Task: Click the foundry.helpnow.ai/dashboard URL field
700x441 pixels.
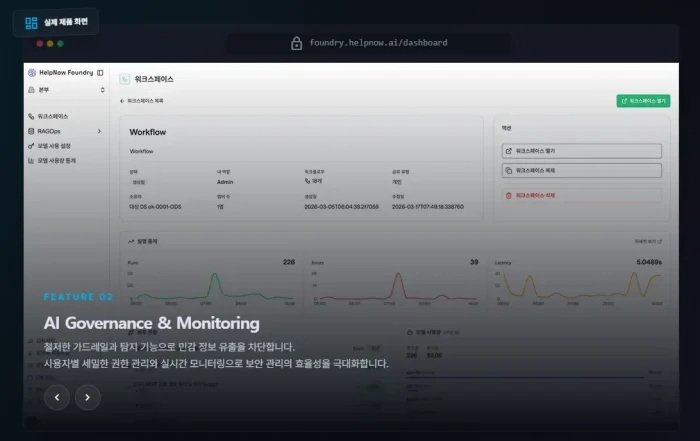Action: point(369,43)
